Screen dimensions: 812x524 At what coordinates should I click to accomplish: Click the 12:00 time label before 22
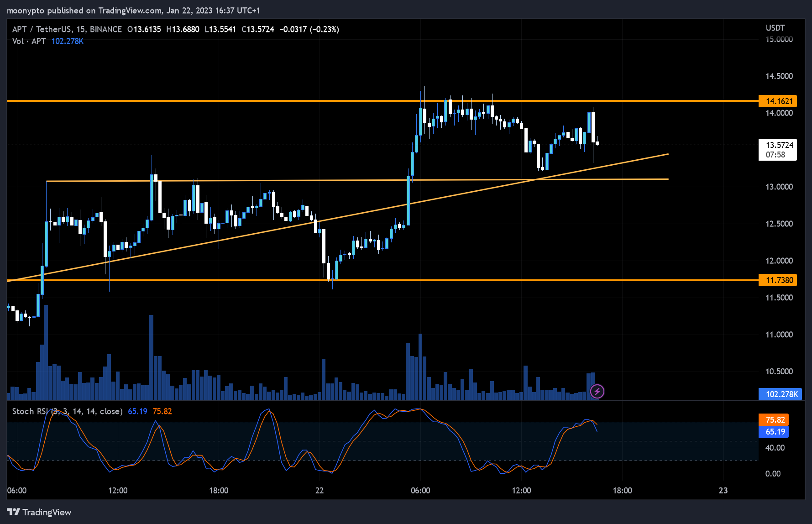(x=118, y=490)
